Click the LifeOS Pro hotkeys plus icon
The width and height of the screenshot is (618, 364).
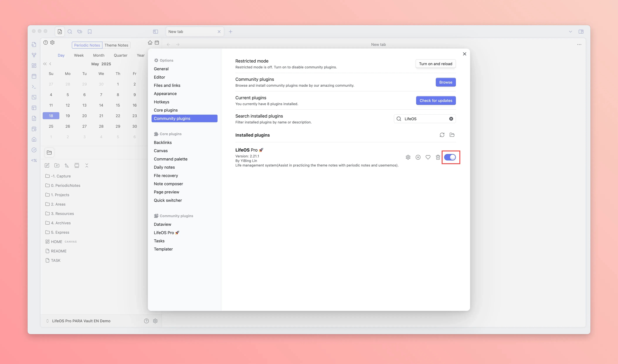[x=418, y=157]
